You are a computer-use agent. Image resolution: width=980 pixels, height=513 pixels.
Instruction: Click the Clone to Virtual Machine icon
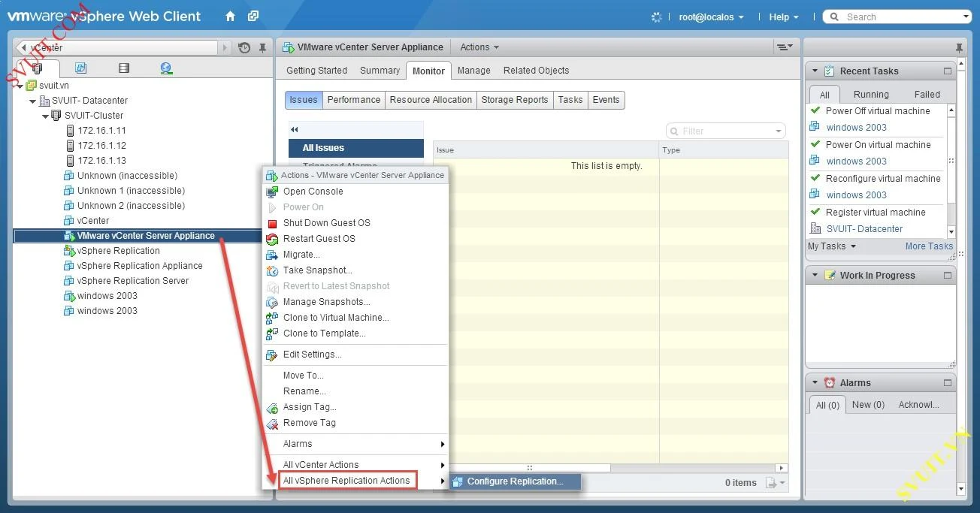[x=272, y=318]
